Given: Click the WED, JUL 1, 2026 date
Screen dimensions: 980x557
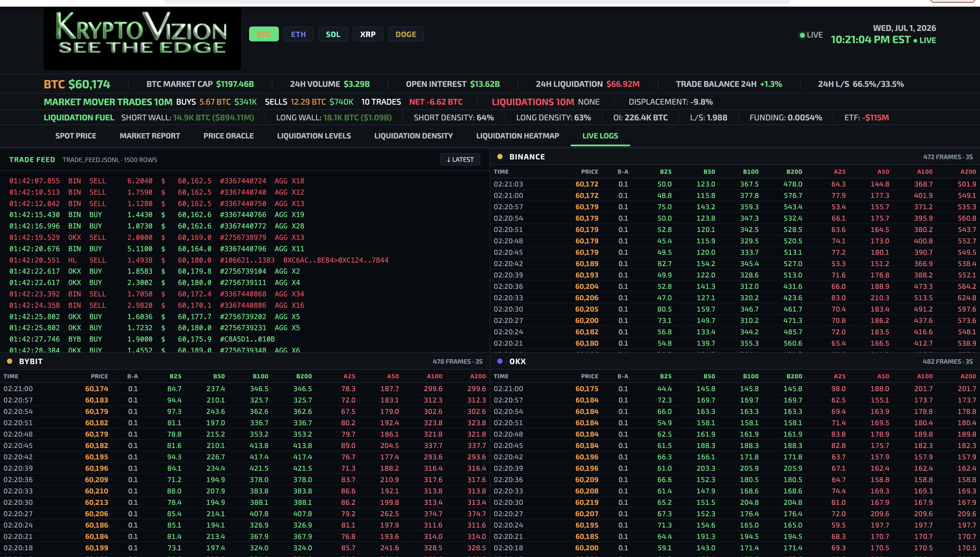Looking at the screenshot, I should [x=904, y=28].
